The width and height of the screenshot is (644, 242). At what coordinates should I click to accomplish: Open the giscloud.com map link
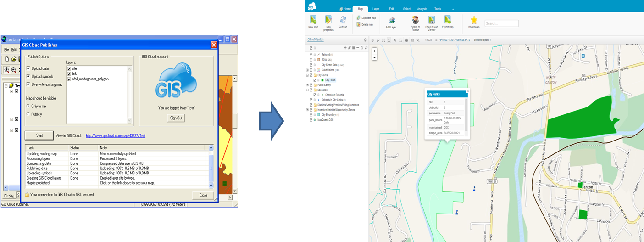tap(115, 136)
